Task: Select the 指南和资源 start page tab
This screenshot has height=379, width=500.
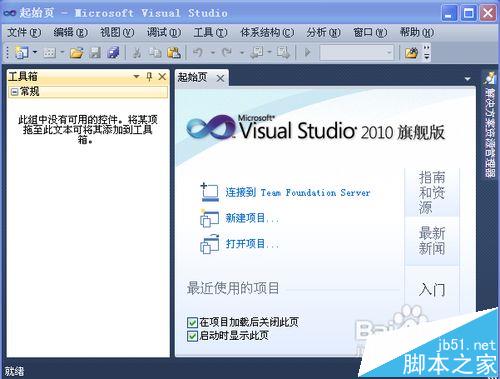Action: click(432, 192)
